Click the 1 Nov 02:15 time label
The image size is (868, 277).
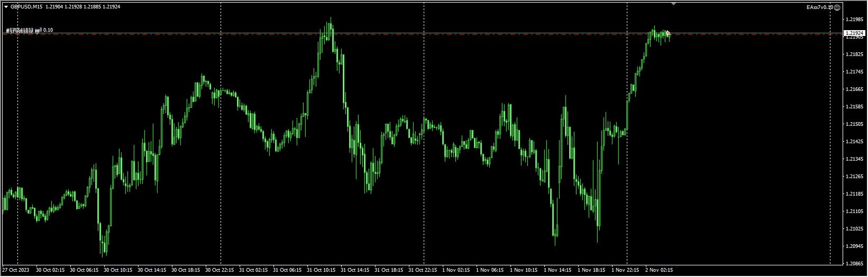[456, 270]
